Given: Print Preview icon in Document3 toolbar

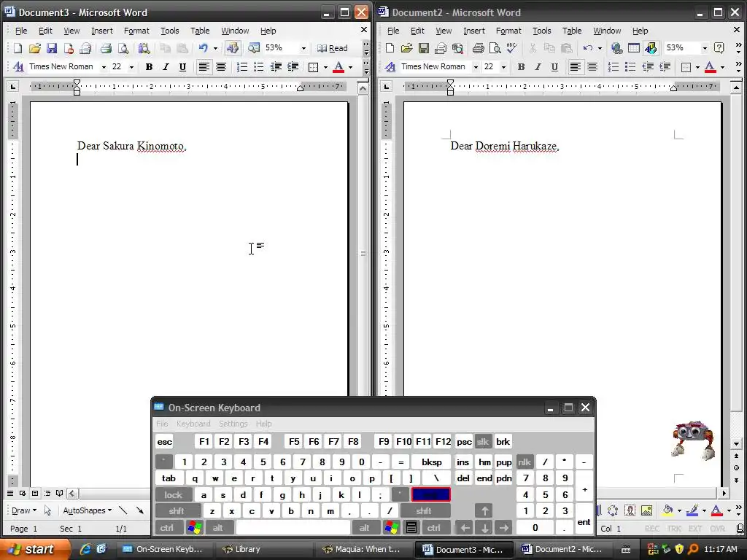Looking at the screenshot, I should 123,48.
